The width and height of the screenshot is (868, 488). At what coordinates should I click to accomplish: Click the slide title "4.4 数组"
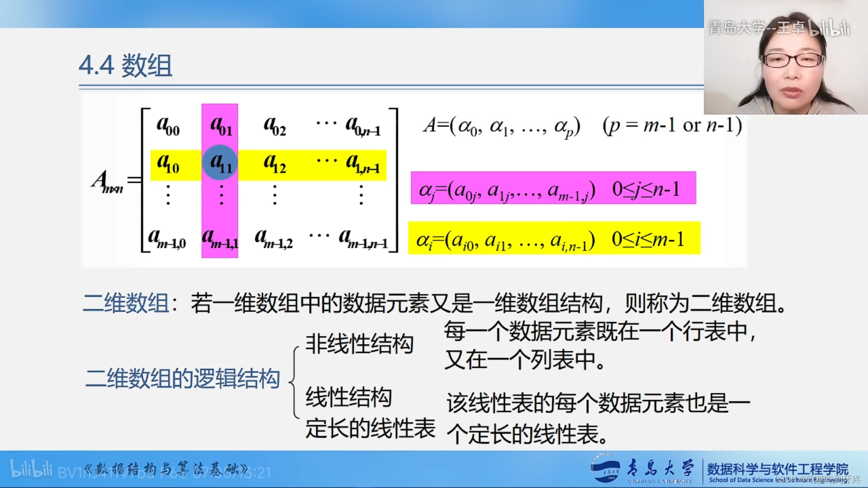[x=126, y=66]
